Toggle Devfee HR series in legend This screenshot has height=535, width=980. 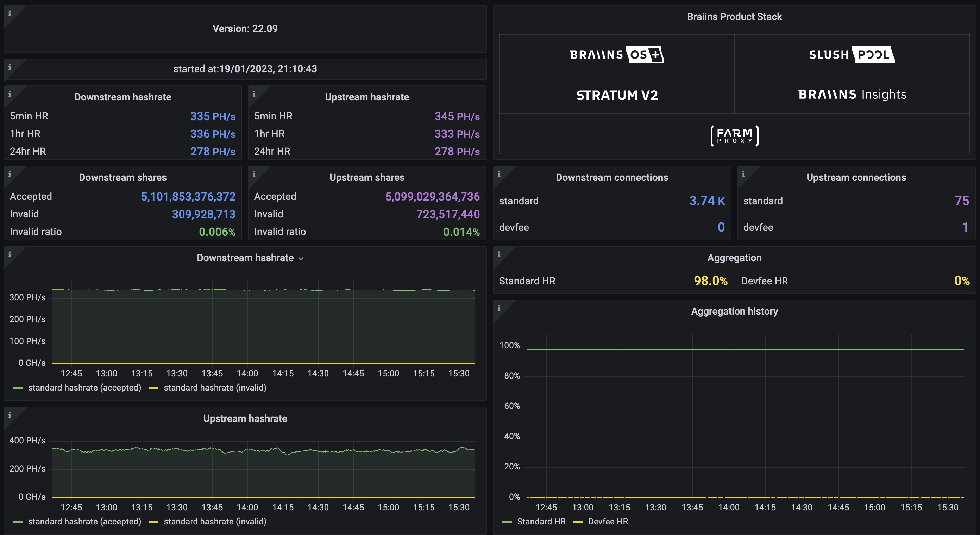click(x=608, y=521)
